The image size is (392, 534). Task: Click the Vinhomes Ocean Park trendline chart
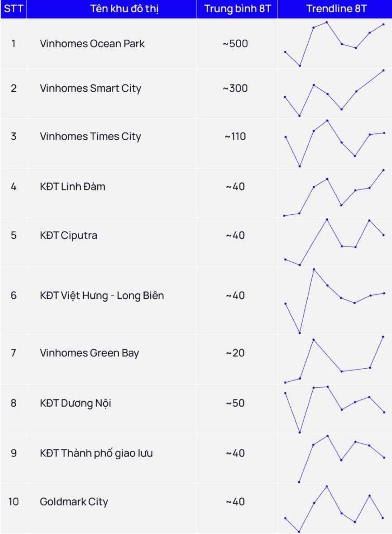[x=335, y=44]
